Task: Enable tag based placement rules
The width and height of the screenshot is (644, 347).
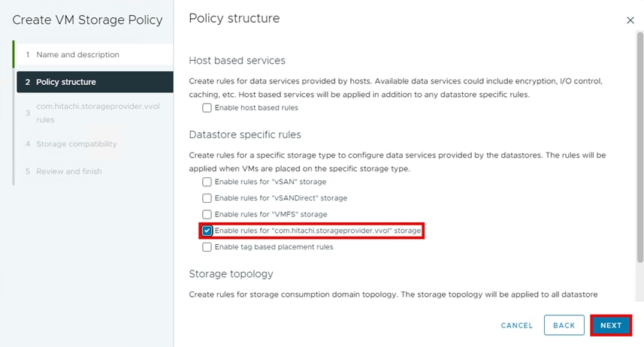Action: (207, 246)
